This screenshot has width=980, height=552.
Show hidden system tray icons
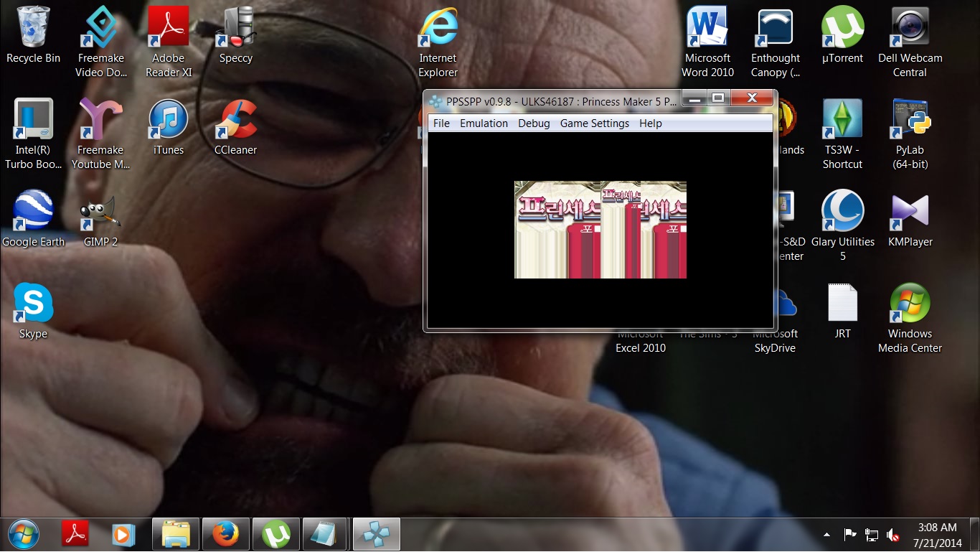coord(826,535)
